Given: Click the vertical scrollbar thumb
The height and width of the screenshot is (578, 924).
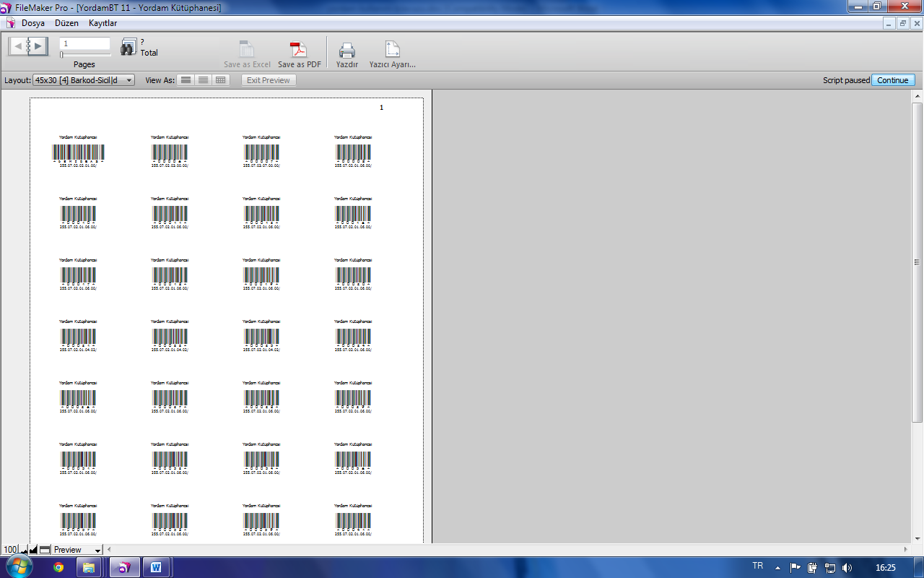Looking at the screenshot, I should click(918, 262).
